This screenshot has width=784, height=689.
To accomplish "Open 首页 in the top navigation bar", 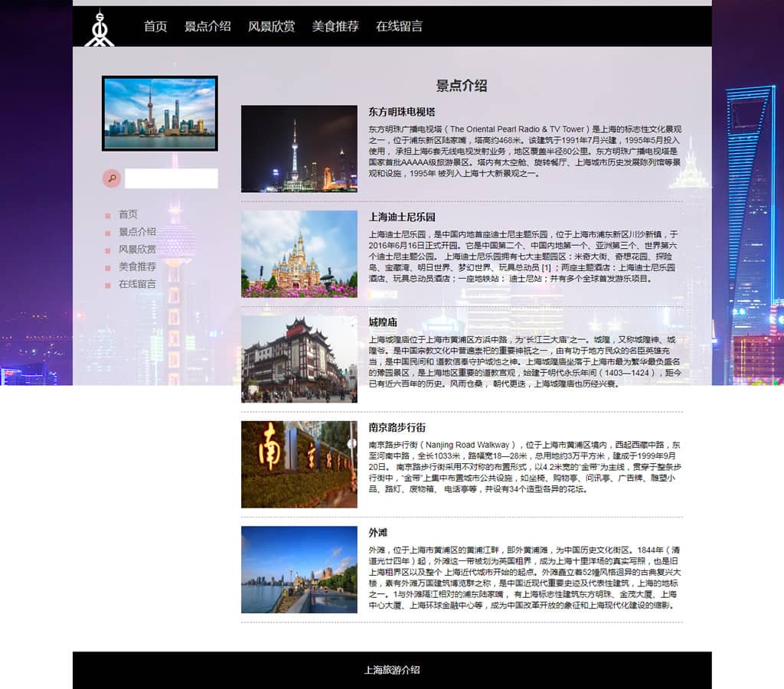I will [155, 26].
